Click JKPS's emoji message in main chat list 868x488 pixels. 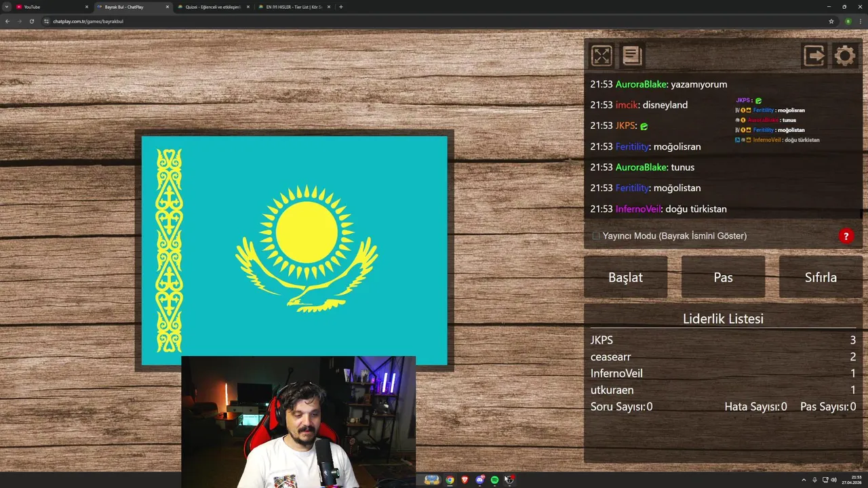coord(619,125)
